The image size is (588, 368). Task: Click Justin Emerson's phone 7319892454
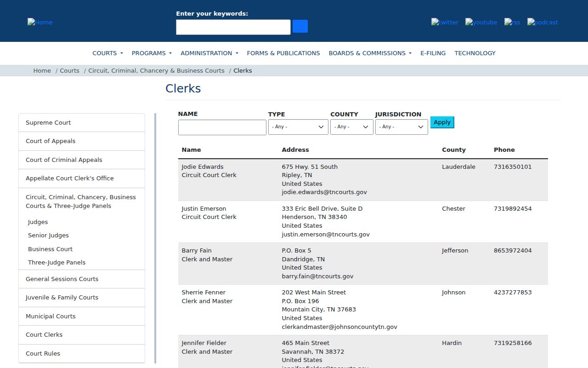pyautogui.click(x=513, y=208)
